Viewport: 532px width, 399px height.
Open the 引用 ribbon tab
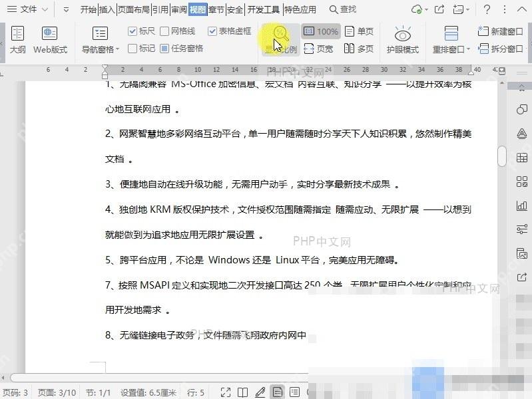pyautogui.click(x=160, y=10)
